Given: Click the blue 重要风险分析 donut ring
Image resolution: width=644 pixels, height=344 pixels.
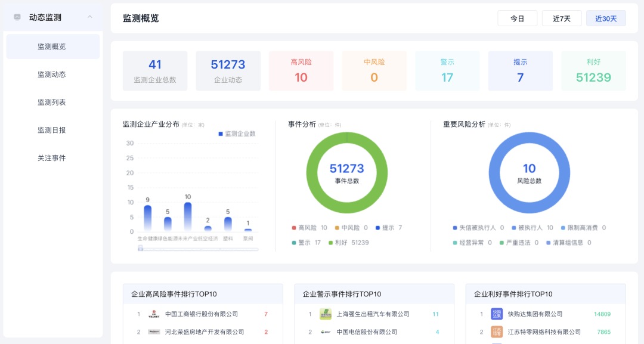Looking at the screenshot, I should [494, 173].
